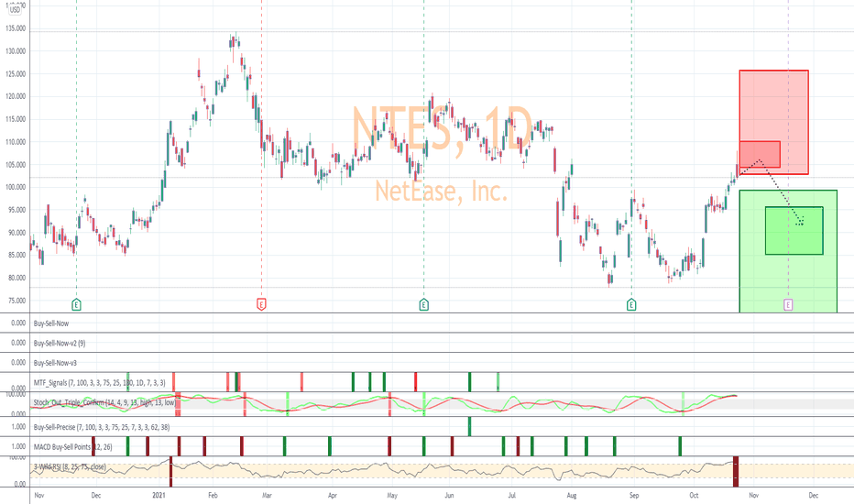Click the Buy-Sell-Now-v2 (9) indicator label
The height and width of the screenshot is (504, 854).
(60, 344)
